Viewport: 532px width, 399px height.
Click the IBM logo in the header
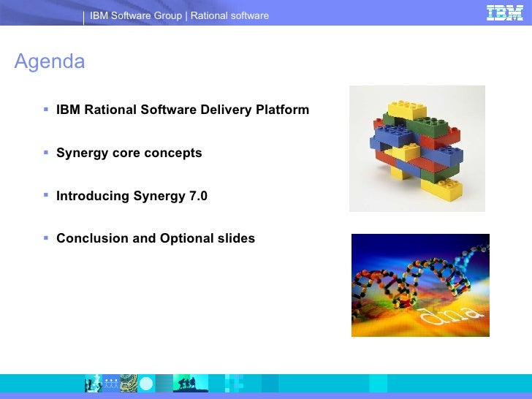pos(504,13)
